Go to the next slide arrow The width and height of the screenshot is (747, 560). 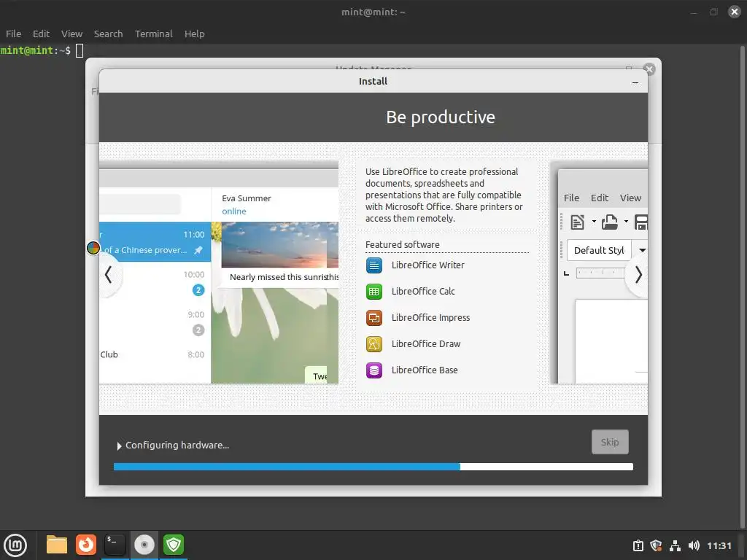pyautogui.click(x=638, y=275)
